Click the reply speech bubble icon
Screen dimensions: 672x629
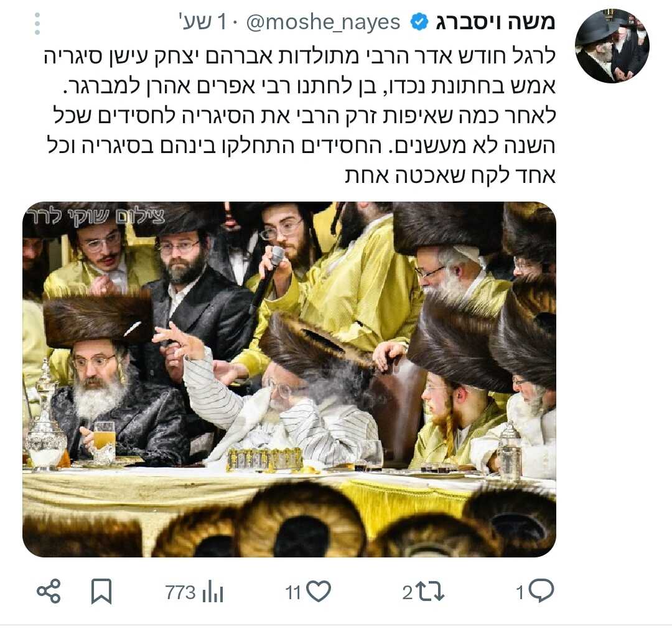[541, 591]
